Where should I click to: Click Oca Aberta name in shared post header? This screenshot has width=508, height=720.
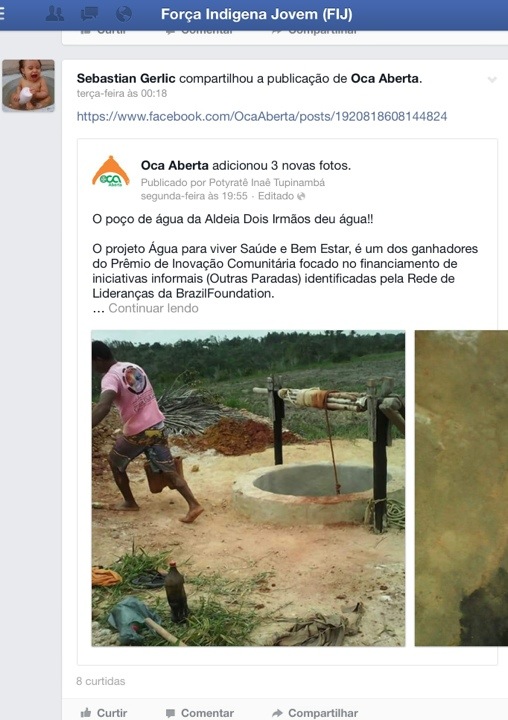[175, 165]
